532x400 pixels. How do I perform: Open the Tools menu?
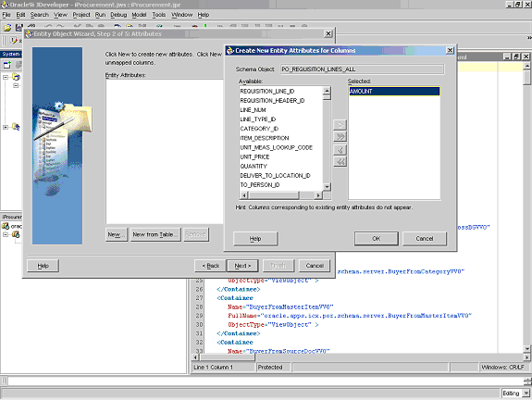[x=159, y=15]
